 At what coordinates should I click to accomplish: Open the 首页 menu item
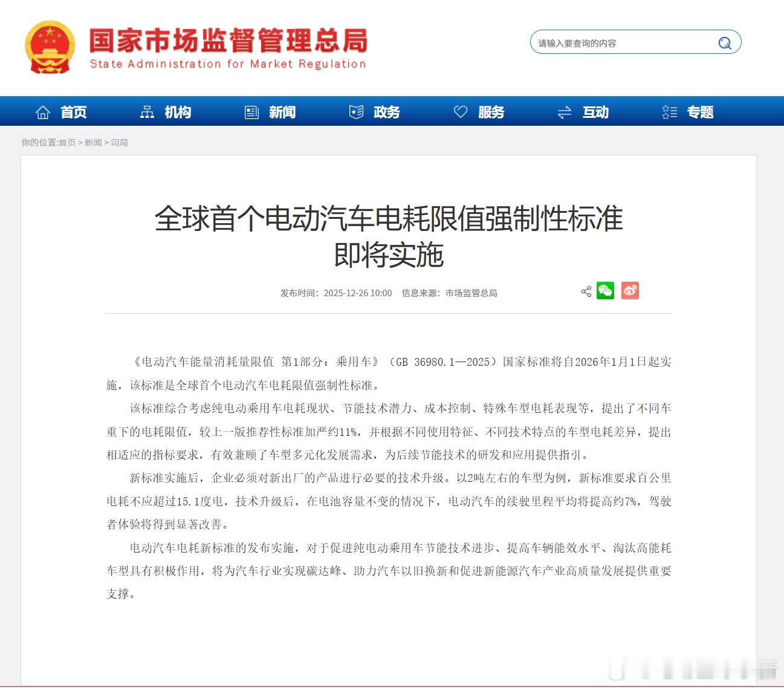73,112
